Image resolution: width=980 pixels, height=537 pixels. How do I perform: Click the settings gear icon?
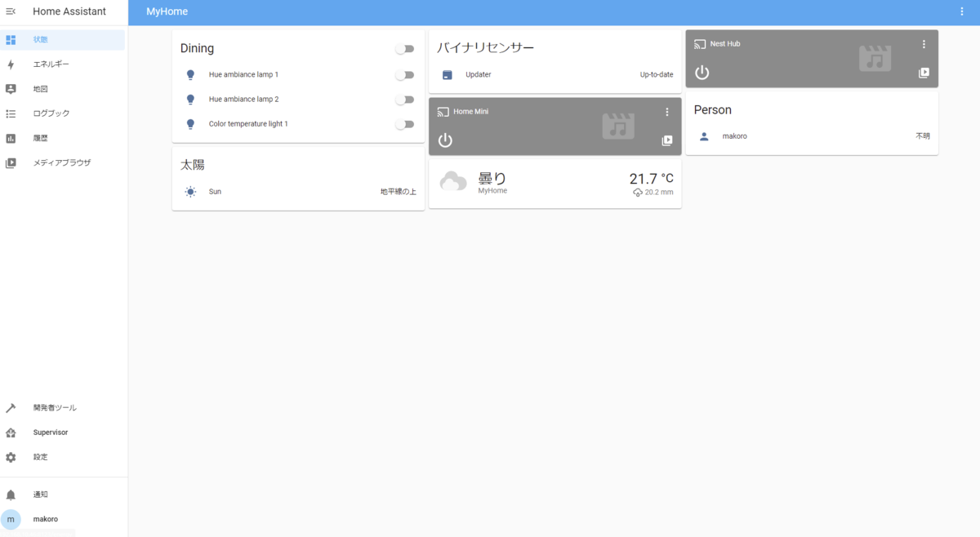(x=11, y=457)
